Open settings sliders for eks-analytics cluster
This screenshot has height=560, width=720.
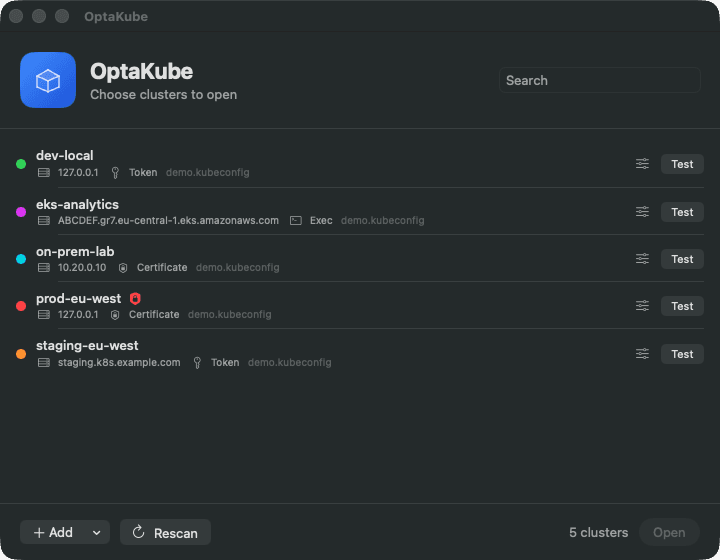coord(642,212)
